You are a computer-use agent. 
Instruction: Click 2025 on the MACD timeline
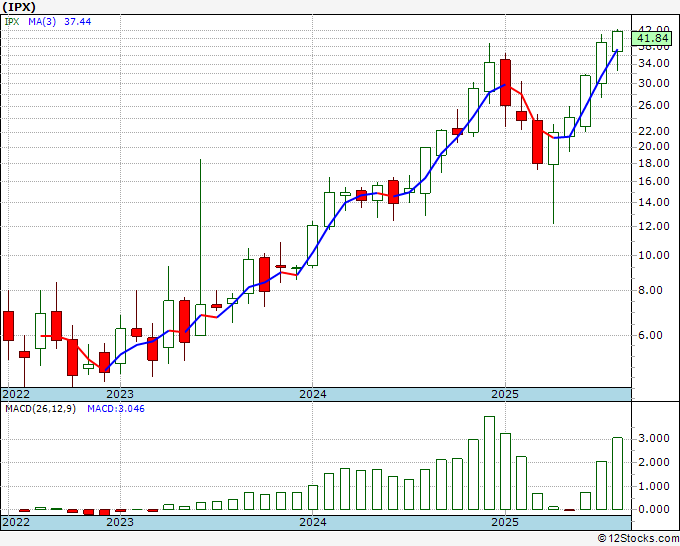(505, 522)
